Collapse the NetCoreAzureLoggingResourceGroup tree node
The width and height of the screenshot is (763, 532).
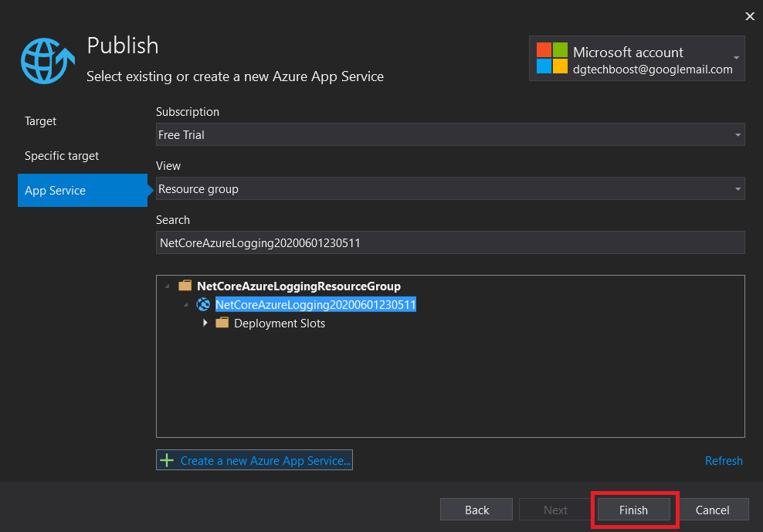tap(168, 286)
